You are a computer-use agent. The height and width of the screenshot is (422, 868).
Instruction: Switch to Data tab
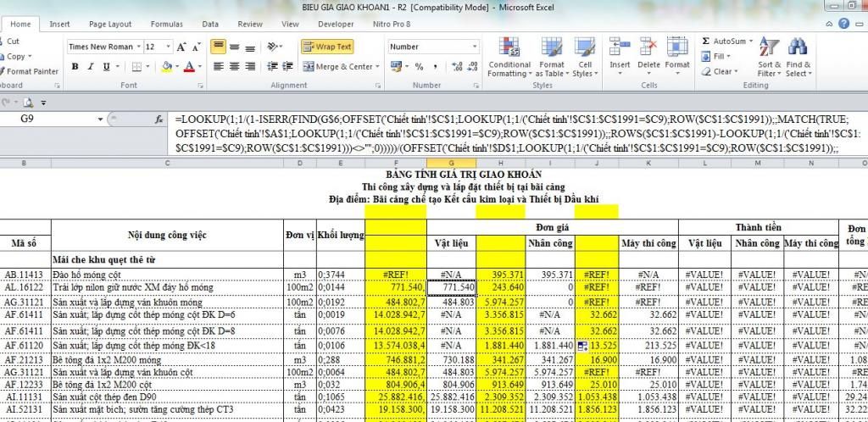(x=210, y=25)
